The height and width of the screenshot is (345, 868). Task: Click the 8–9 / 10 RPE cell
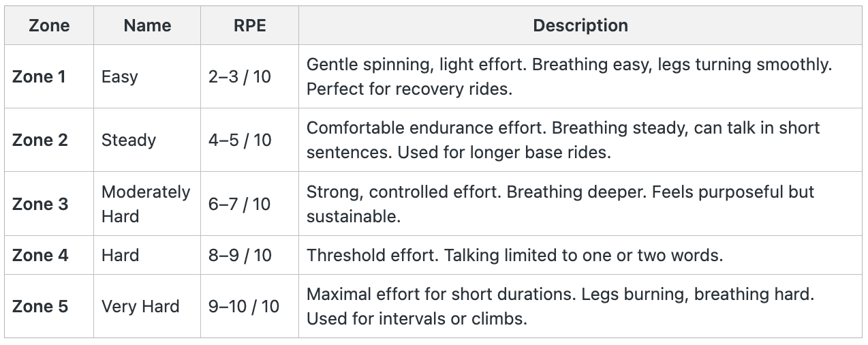pos(240,255)
